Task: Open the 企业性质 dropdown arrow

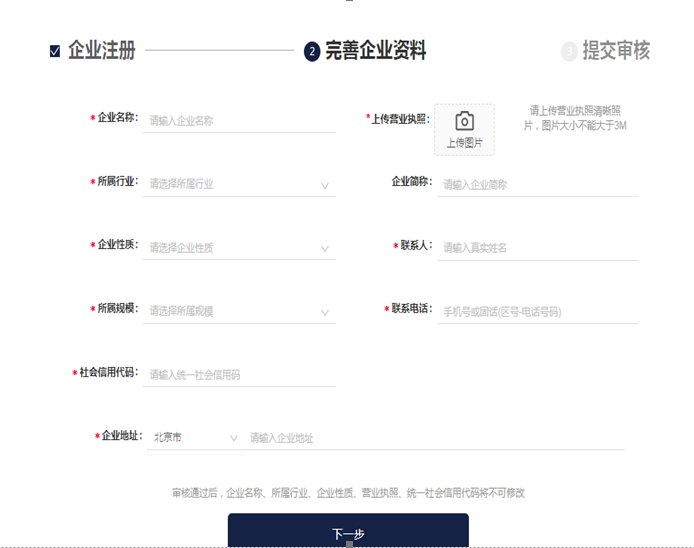Action: tap(325, 248)
